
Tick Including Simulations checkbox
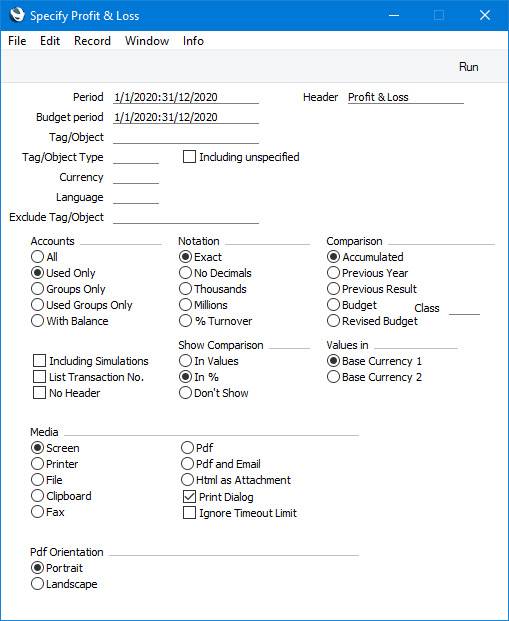tap(39, 361)
